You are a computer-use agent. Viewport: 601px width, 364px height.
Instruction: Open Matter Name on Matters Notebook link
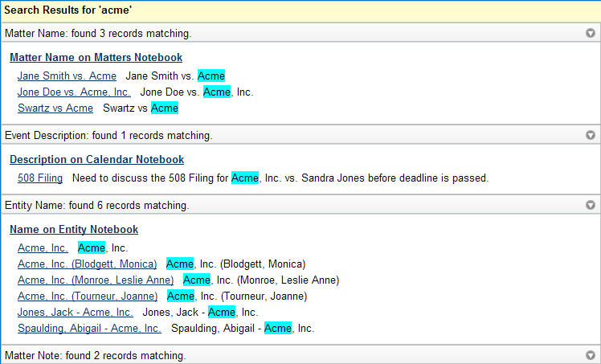pos(96,58)
